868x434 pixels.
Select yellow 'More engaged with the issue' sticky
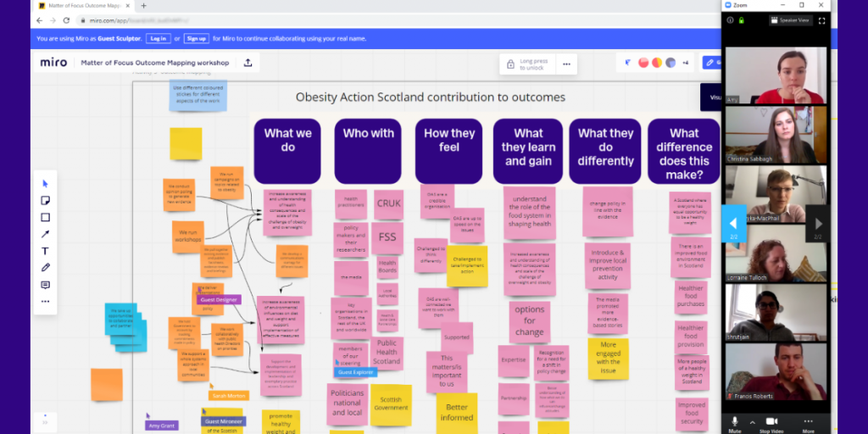(x=609, y=359)
